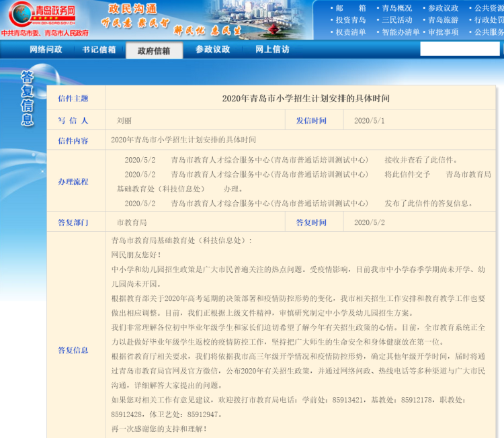504x438 pixels.
Task: Click the phone number 85912178
Action: 416,400
